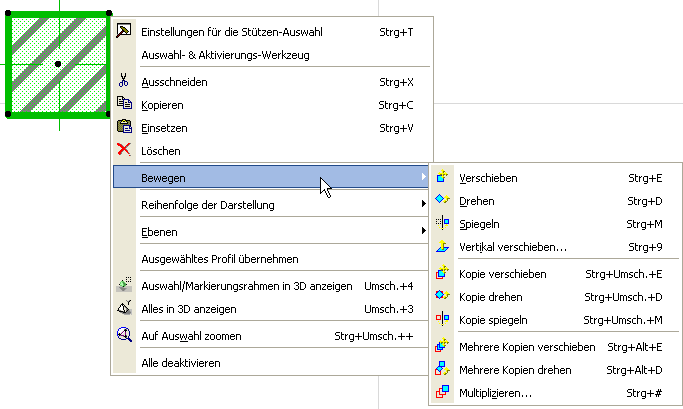Click the Spiegeln mirror icon

coord(443,224)
